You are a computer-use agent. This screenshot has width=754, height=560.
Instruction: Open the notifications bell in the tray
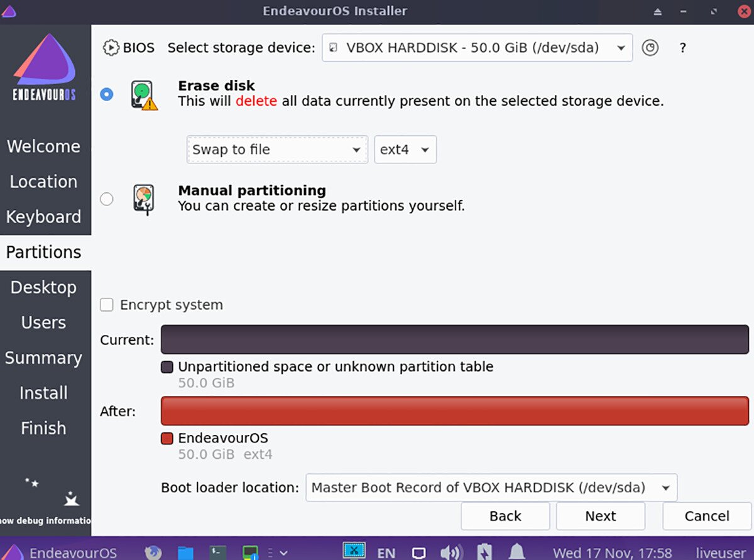pyautogui.click(x=516, y=552)
